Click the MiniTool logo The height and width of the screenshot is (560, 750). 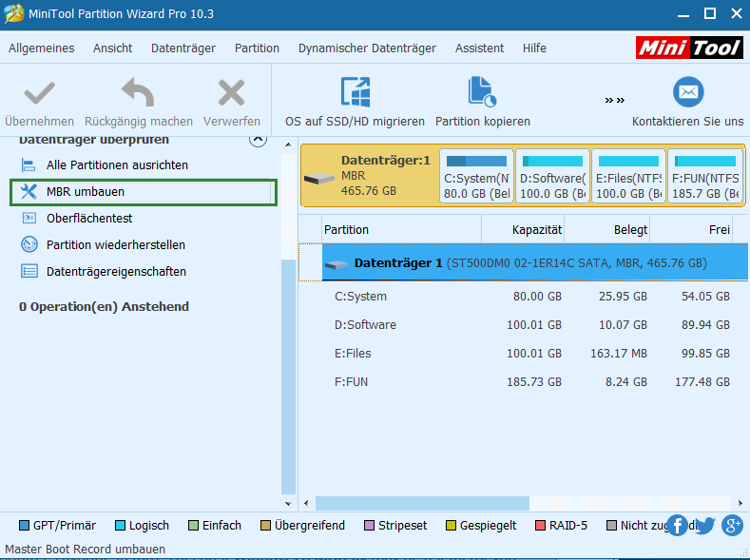coord(689,48)
